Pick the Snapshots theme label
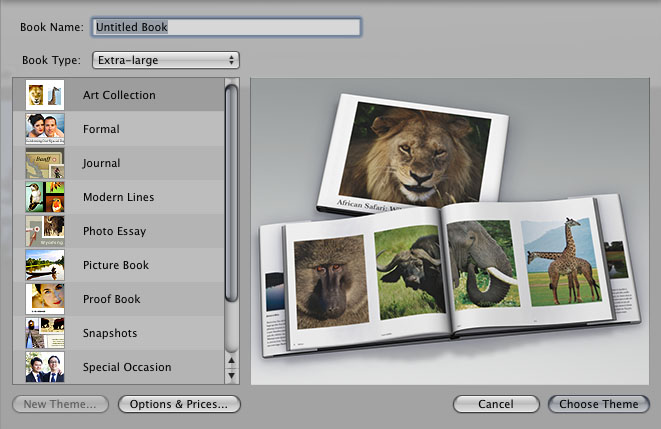The width and height of the screenshot is (661, 429). click(110, 333)
